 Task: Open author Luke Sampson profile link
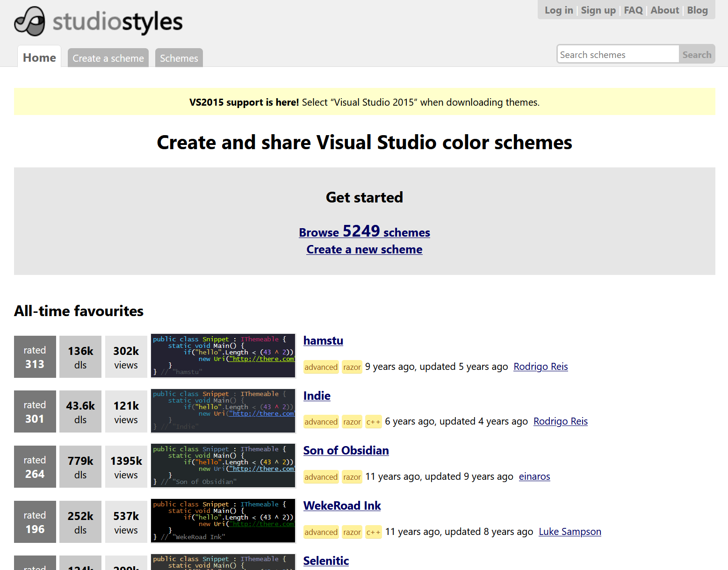(x=570, y=532)
